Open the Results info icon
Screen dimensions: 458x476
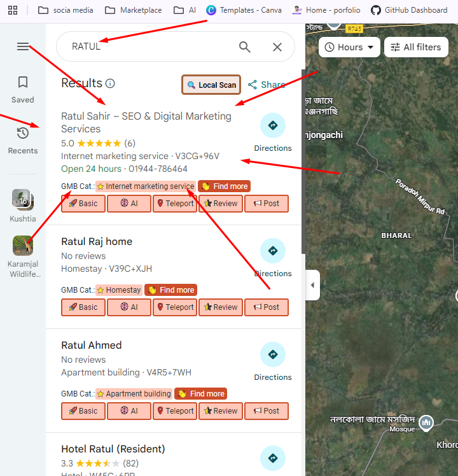(x=110, y=83)
